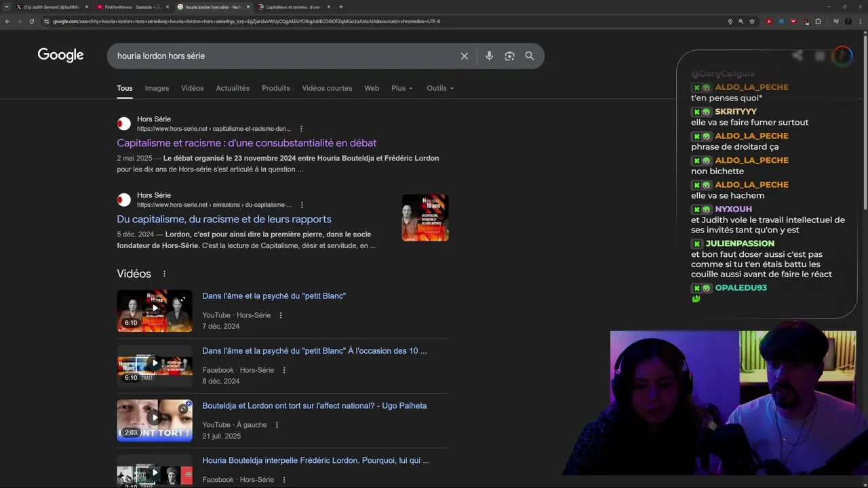Play the YouTube petit Blanc video thumbnail
Screen dimensions: 868x488
155,311
